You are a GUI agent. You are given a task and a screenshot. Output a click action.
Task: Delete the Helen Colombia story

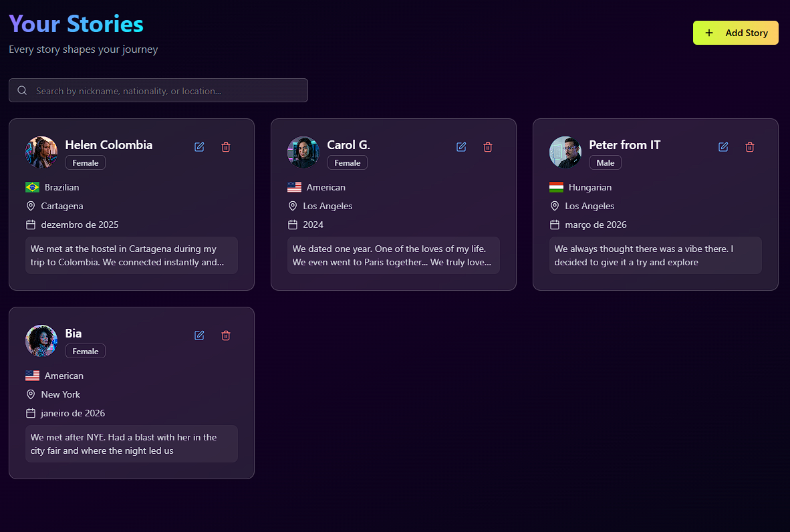(x=226, y=147)
